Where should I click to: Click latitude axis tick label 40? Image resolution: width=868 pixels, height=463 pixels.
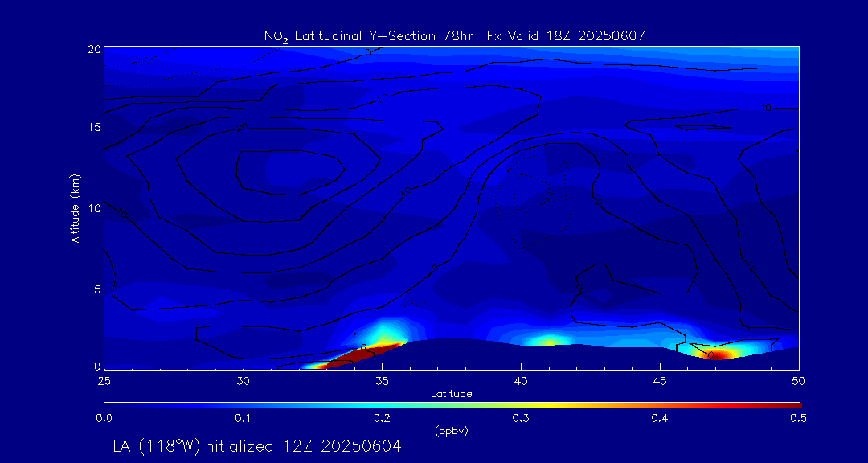coord(521,381)
